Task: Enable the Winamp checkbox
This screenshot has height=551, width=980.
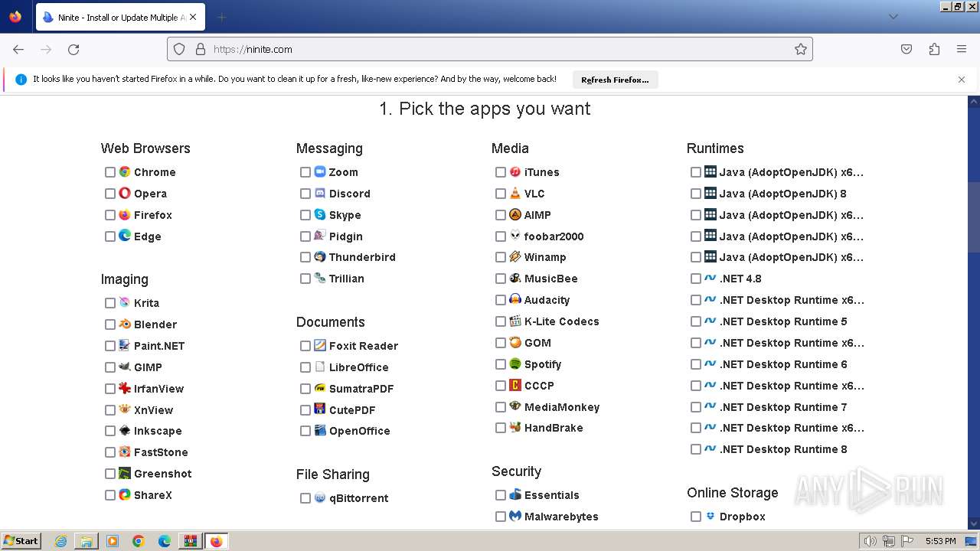Action: pyautogui.click(x=501, y=257)
